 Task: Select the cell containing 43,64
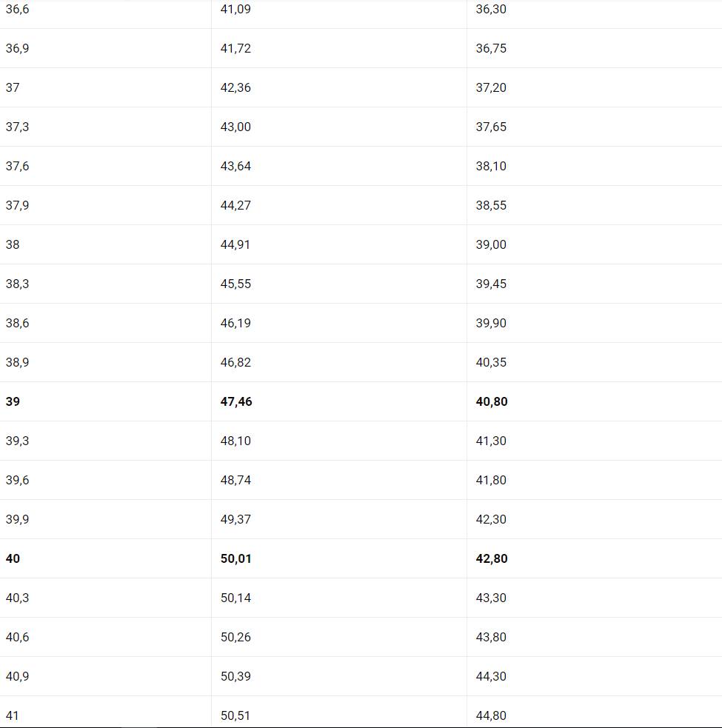[x=235, y=166]
